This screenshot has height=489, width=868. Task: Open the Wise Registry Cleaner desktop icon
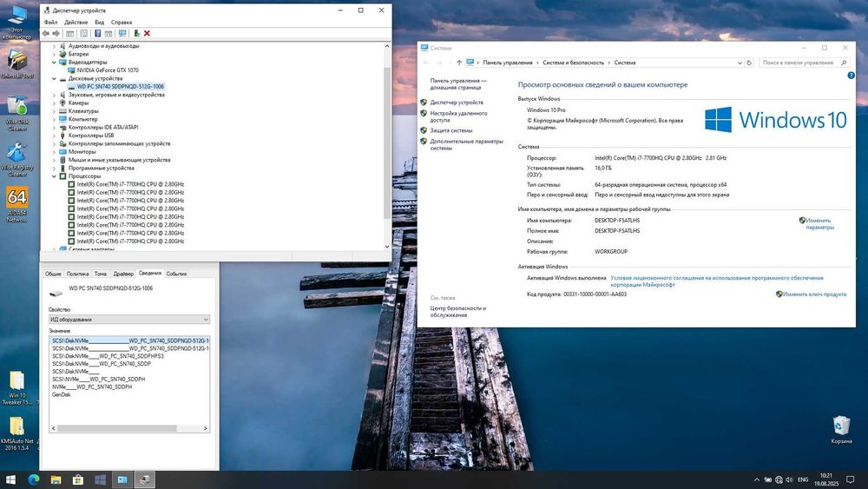[x=16, y=160]
